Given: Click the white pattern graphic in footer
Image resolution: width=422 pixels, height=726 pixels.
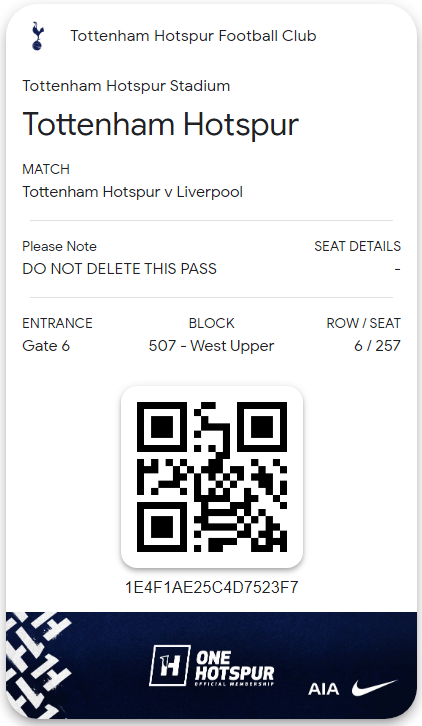Looking at the screenshot, I should 37,665.
